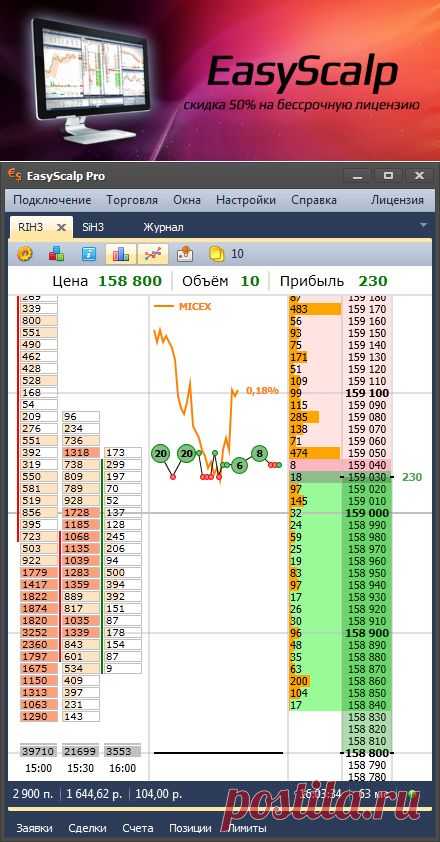Toggle the line chart overlay button
The width and height of the screenshot is (440, 842).
tap(153, 253)
